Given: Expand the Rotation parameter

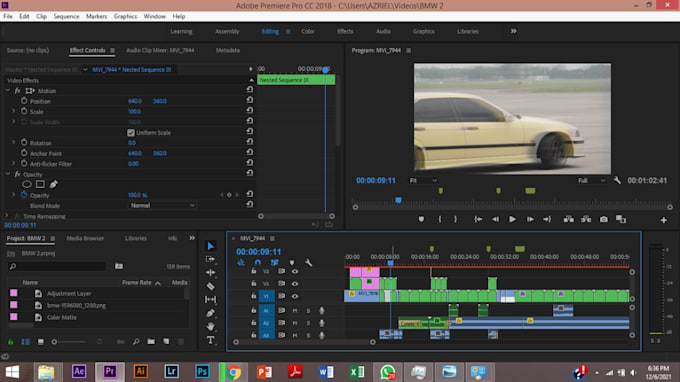Looking at the screenshot, I should 13,142.
